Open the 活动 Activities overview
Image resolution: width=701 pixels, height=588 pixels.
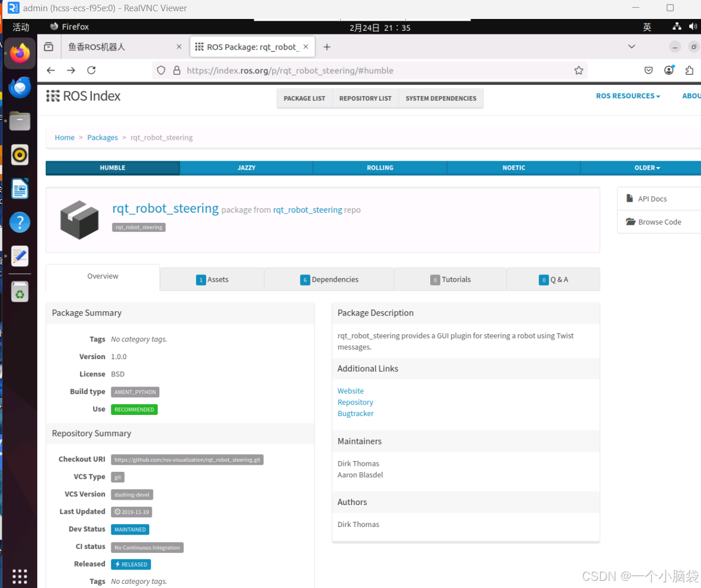(21, 27)
